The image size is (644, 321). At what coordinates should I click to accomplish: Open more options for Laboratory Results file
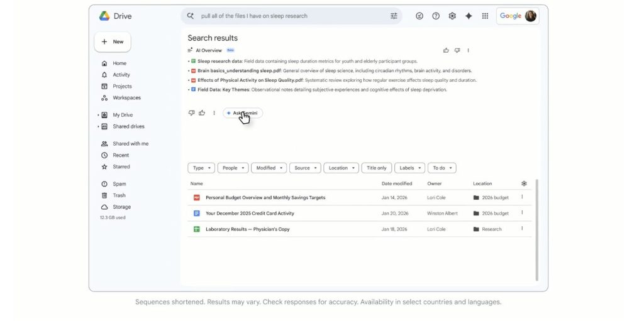tap(521, 229)
